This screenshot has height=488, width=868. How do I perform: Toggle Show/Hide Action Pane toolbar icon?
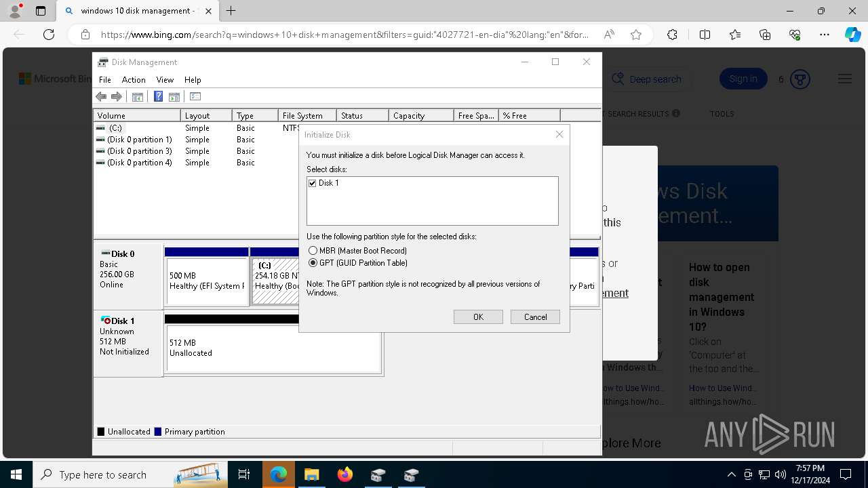[x=174, y=96]
